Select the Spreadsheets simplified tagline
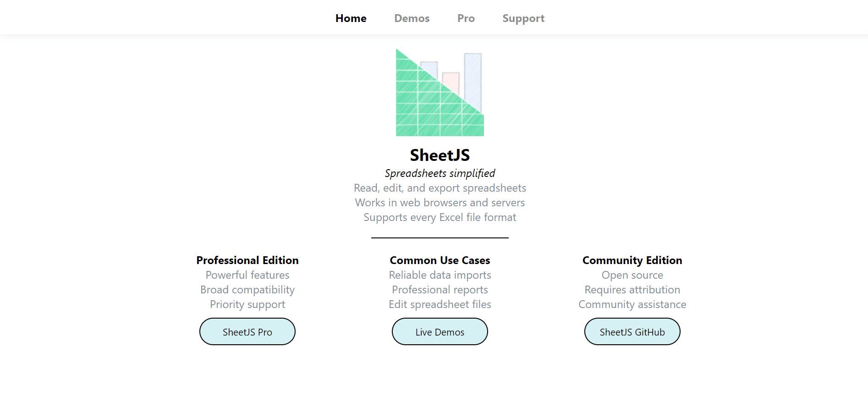868x419 pixels. [x=440, y=173]
